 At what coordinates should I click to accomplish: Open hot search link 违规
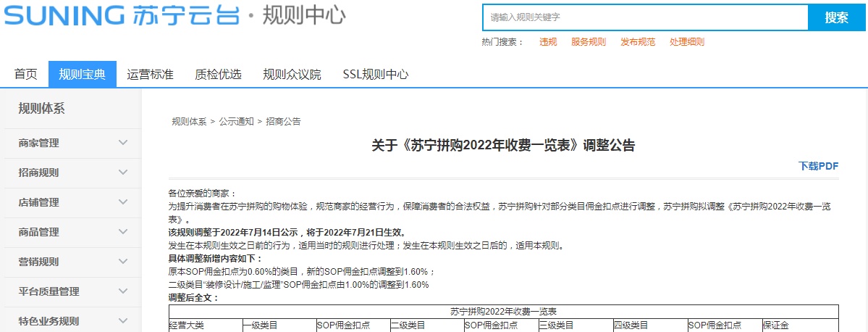[x=548, y=42]
